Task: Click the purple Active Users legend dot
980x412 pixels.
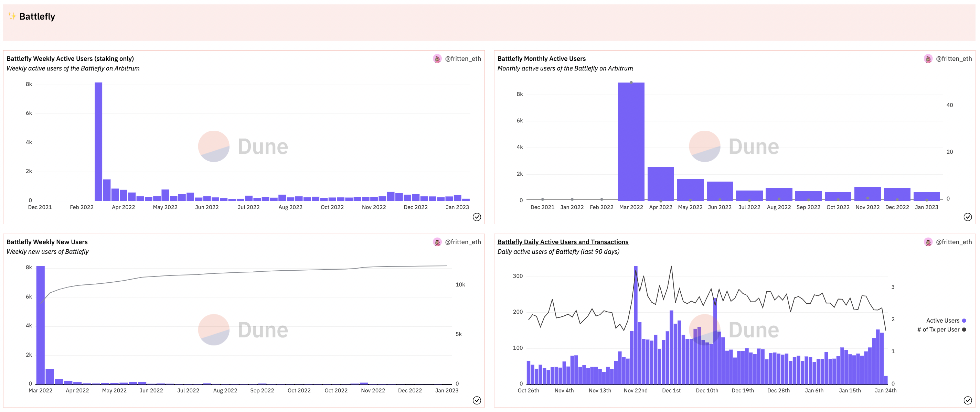Action: [964, 321]
